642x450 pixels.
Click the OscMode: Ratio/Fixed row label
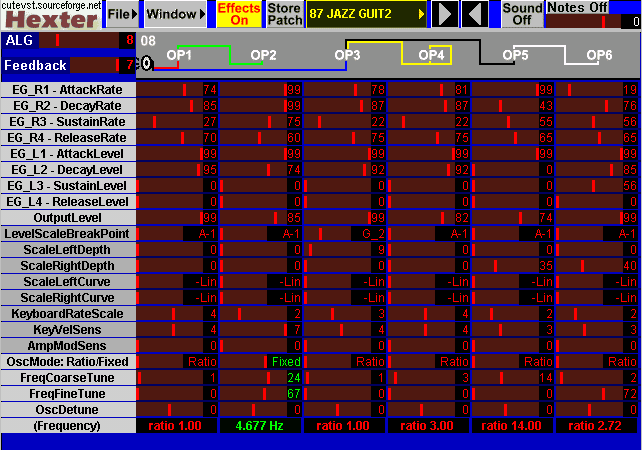[68, 361]
